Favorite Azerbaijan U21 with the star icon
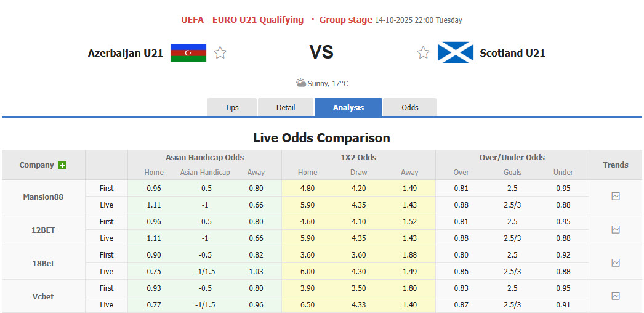 (220, 53)
